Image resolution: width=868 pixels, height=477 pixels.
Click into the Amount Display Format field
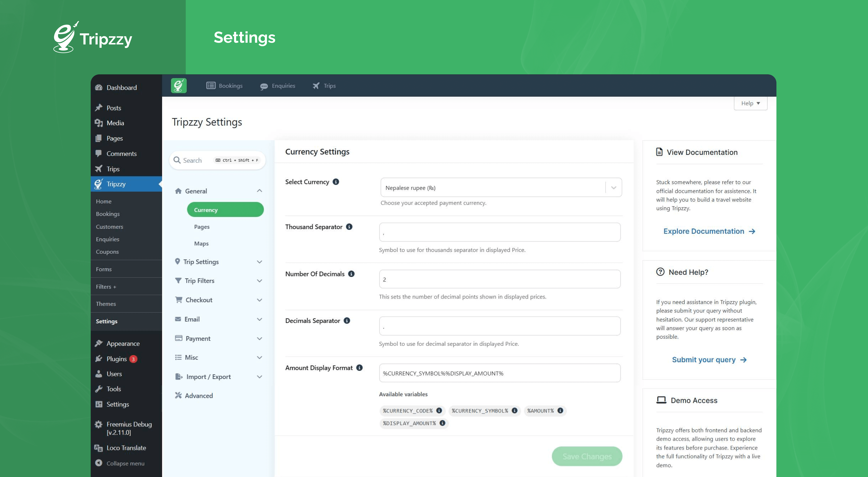pos(500,373)
